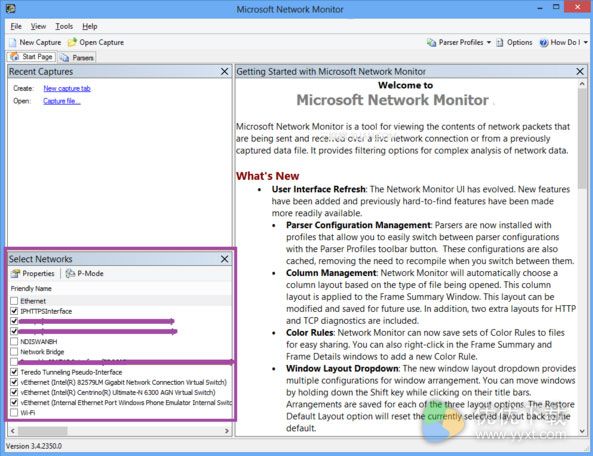Click the How Do I help icon
Image resolution: width=593 pixels, height=456 pixels.
(544, 43)
